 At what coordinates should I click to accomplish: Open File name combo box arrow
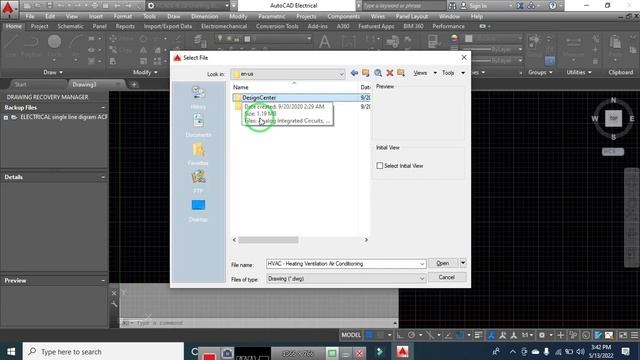[422, 264]
